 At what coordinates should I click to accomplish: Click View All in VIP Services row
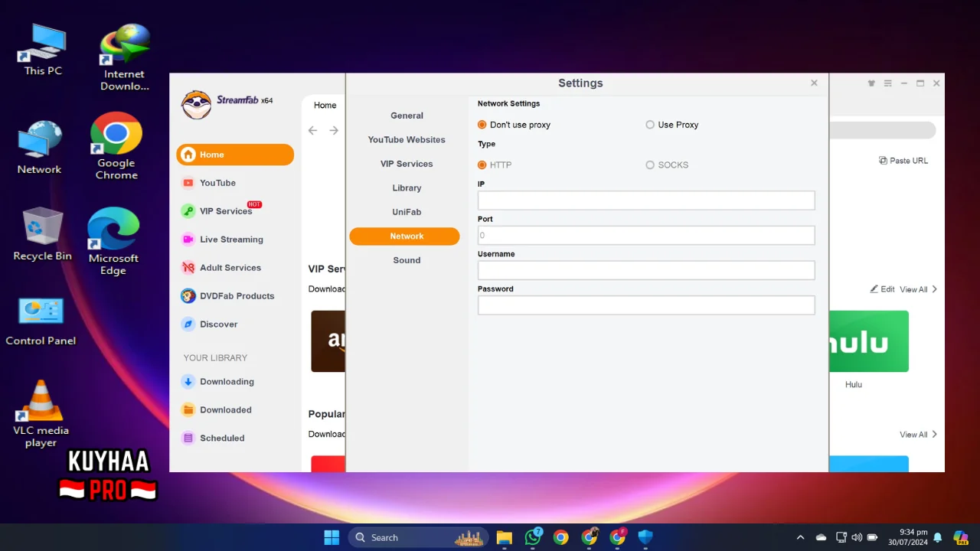click(x=918, y=289)
